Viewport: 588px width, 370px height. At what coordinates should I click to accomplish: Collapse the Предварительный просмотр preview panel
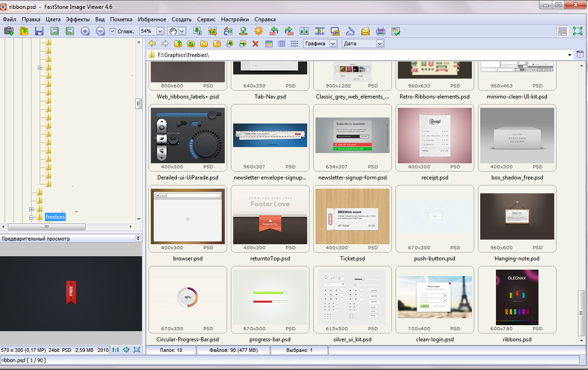click(x=137, y=238)
